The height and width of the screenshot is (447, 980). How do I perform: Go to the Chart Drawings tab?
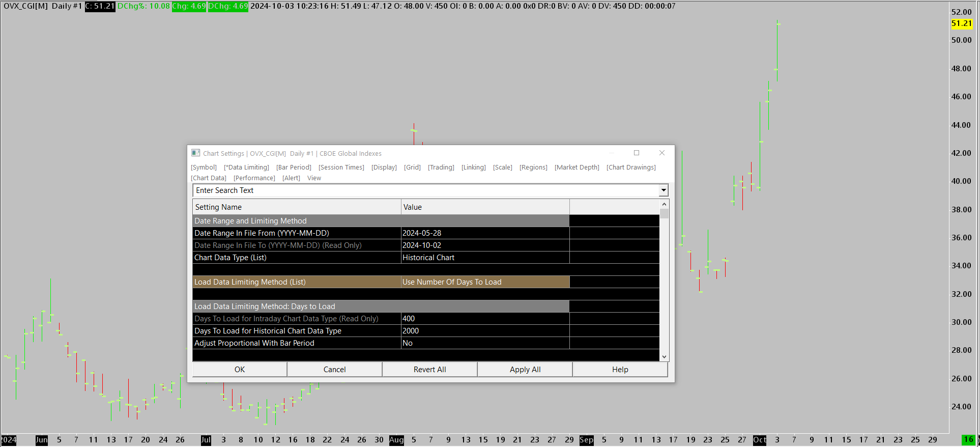pyautogui.click(x=631, y=167)
